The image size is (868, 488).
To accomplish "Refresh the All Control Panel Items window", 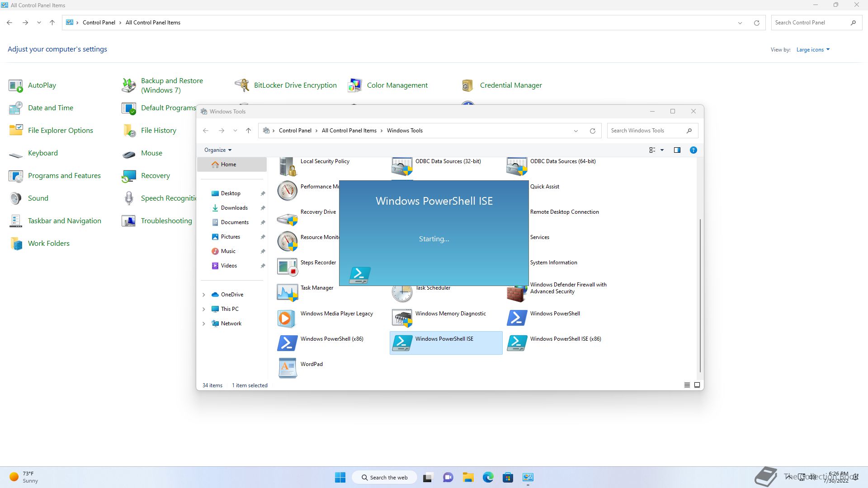I will point(757,23).
